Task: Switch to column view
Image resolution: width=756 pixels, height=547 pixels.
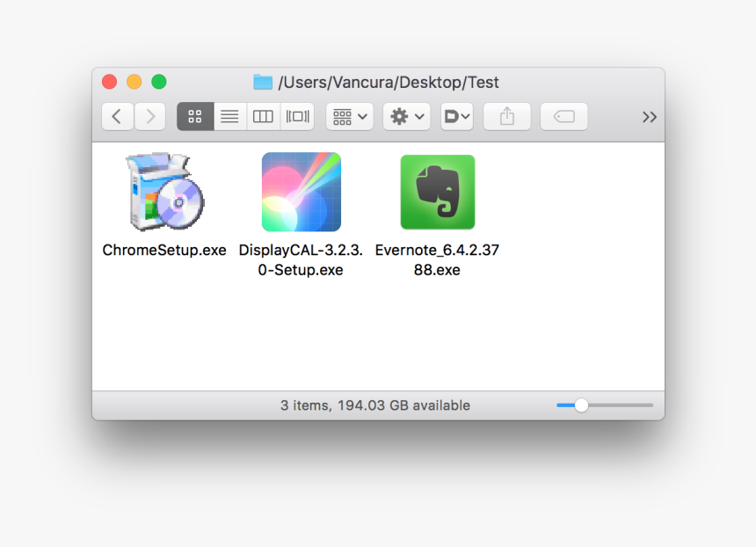Action: (263, 116)
